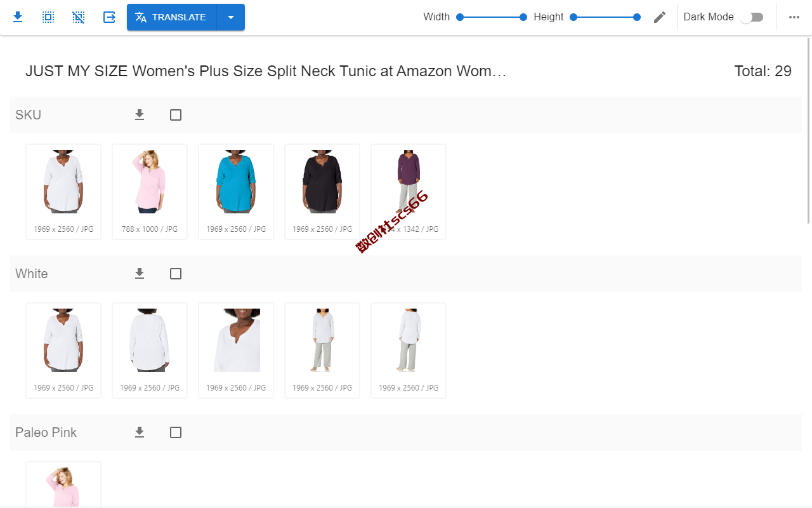The width and height of the screenshot is (812, 508).
Task: Open the three-dot more options menu
Action: click(x=794, y=17)
